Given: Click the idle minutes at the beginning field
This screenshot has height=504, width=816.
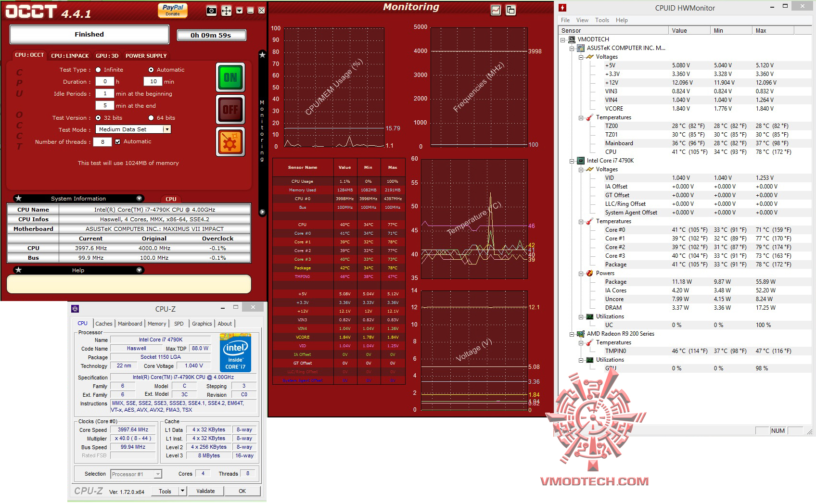Looking at the screenshot, I should (105, 94).
